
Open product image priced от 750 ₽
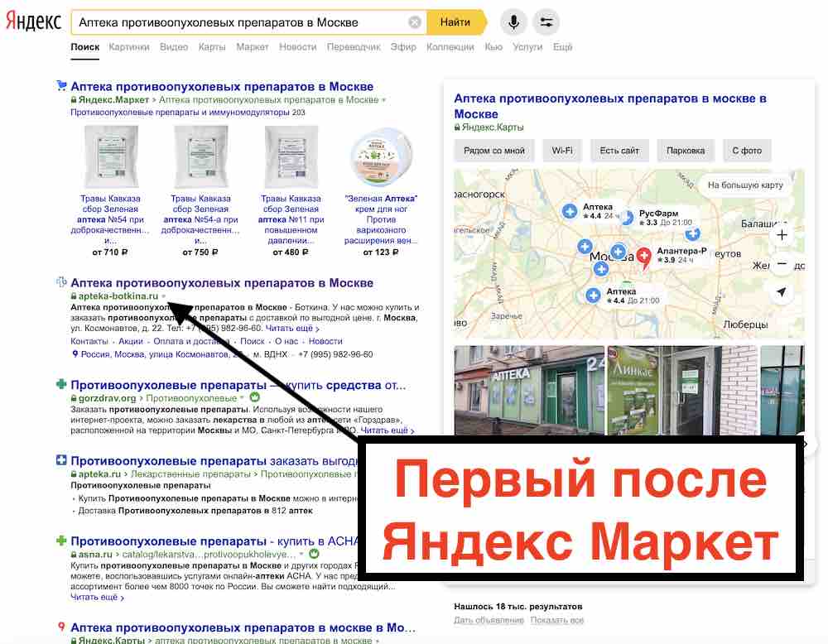tap(200, 156)
